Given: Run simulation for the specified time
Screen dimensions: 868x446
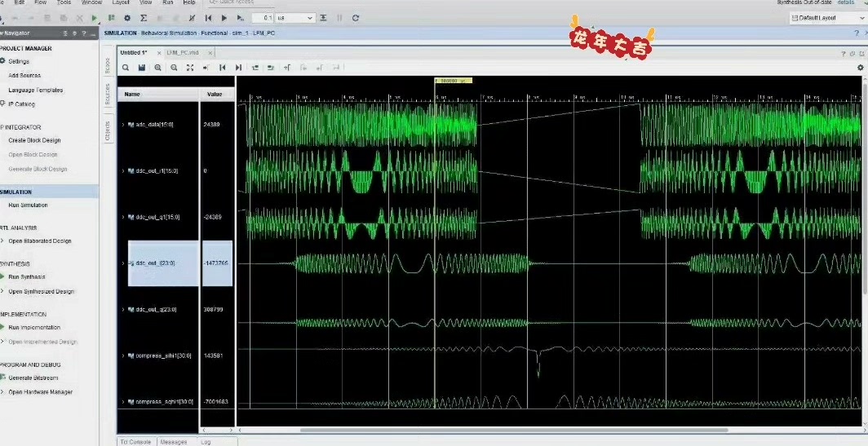Looking at the screenshot, I should tap(240, 18).
